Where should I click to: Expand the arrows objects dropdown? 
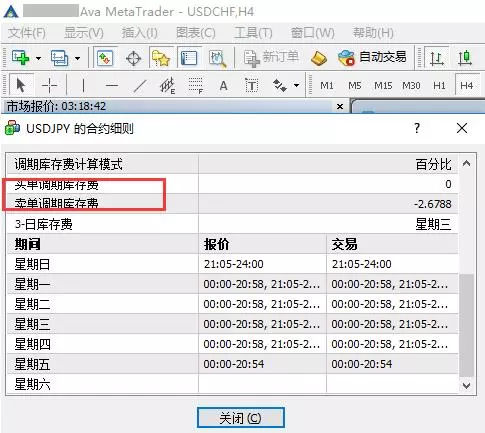[x=296, y=86]
